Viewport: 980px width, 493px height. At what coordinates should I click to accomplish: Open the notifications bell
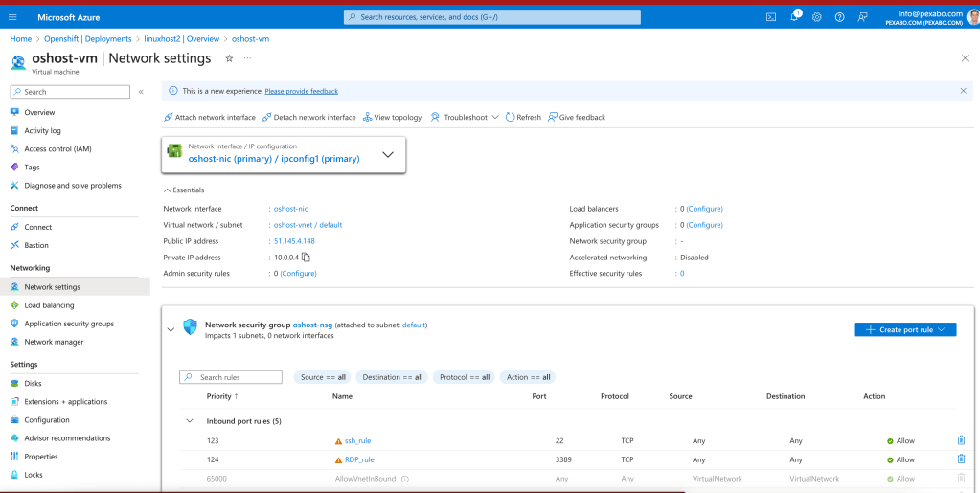pyautogui.click(x=794, y=17)
